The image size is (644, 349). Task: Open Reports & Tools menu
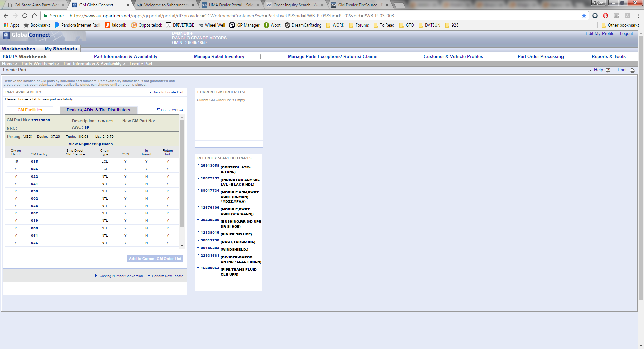point(608,57)
